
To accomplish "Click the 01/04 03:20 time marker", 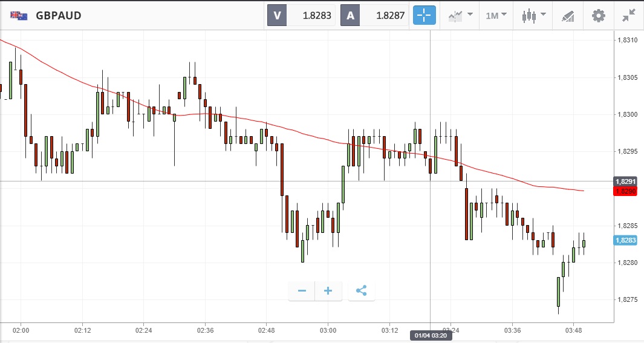I will pyautogui.click(x=430, y=335).
